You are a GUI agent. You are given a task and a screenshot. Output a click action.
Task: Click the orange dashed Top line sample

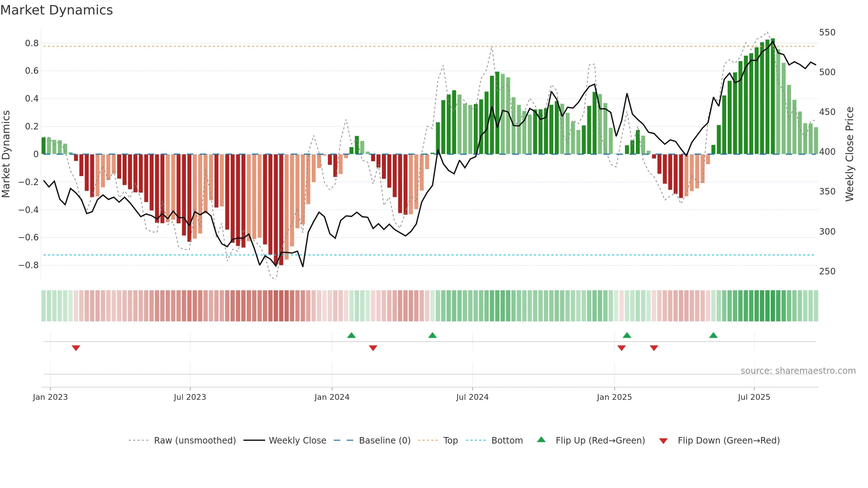[428, 441]
